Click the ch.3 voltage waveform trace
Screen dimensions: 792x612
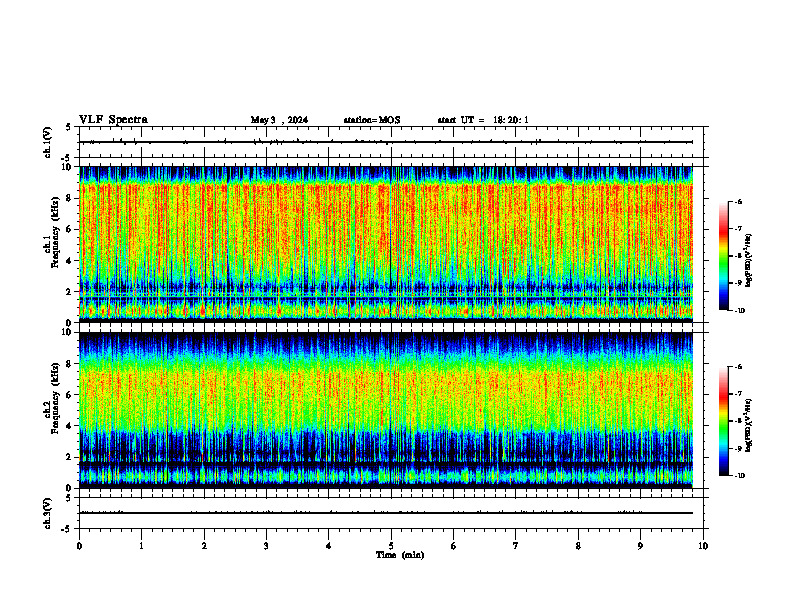click(x=386, y=513)
